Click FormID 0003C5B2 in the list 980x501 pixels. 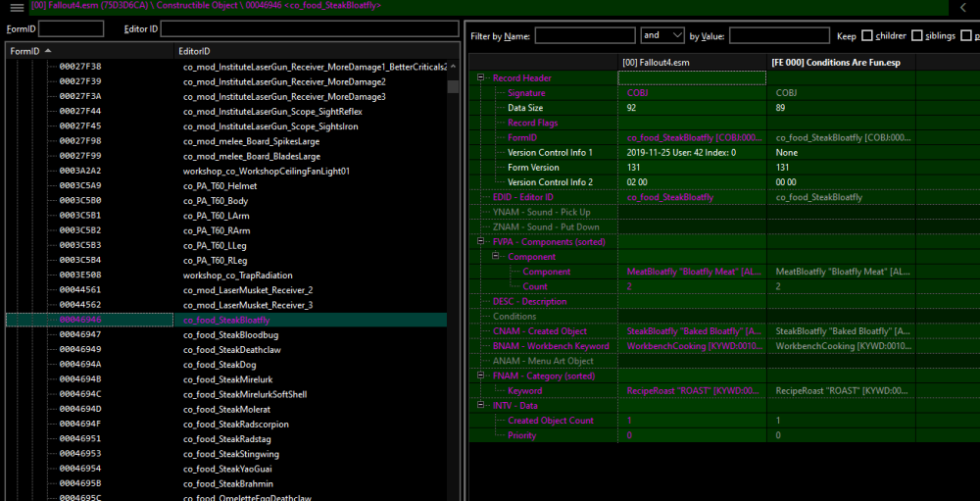pos(80,230)
